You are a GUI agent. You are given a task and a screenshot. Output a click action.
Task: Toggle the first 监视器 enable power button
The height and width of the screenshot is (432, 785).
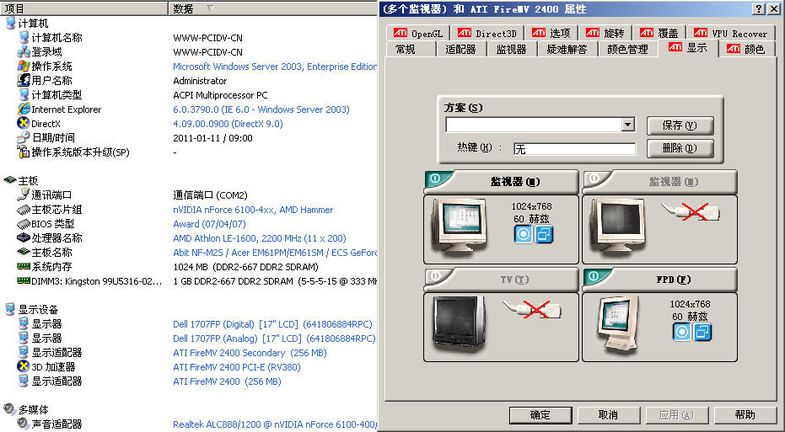pyautogui.click(x=436, y=178)
